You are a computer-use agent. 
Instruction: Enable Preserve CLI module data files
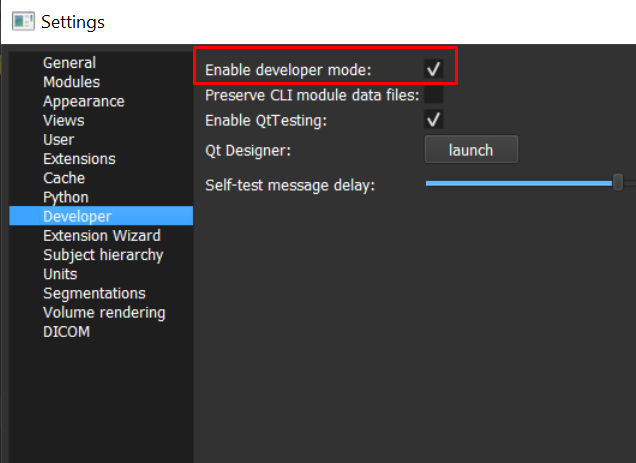[433, 95]
